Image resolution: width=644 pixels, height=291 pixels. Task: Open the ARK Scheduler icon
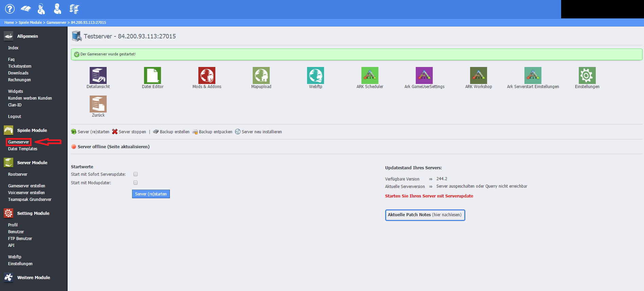[370, 75]
